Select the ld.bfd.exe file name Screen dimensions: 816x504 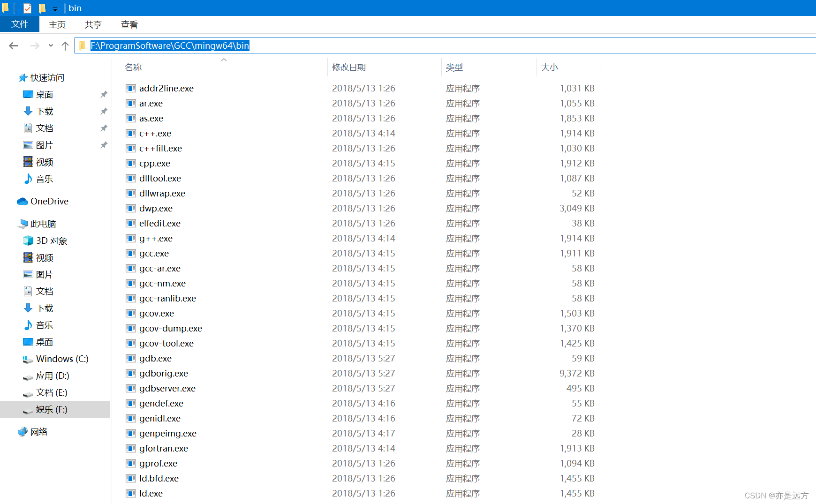(159, 478)
